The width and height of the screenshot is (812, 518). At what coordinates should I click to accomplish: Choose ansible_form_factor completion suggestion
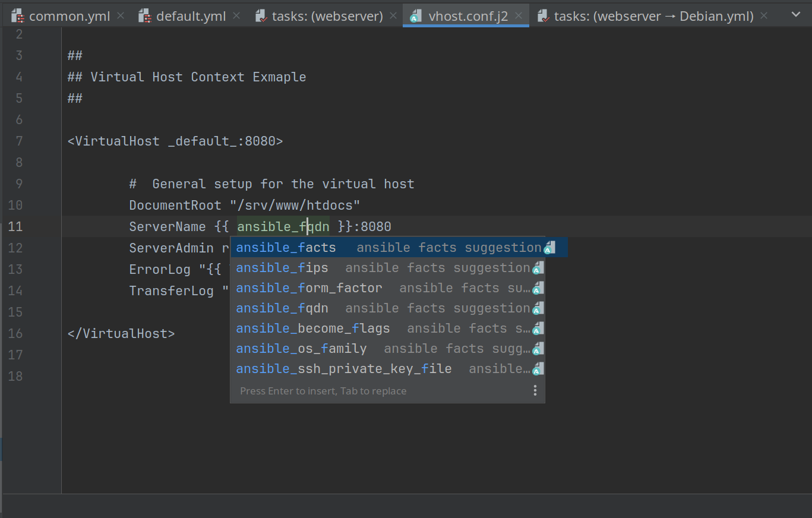pos(388,288)
